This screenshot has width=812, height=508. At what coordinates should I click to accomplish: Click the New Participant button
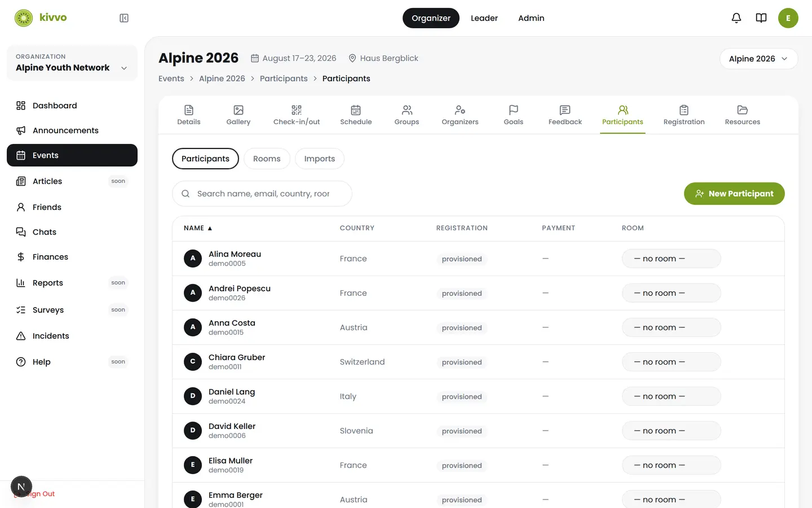[734, 194]
